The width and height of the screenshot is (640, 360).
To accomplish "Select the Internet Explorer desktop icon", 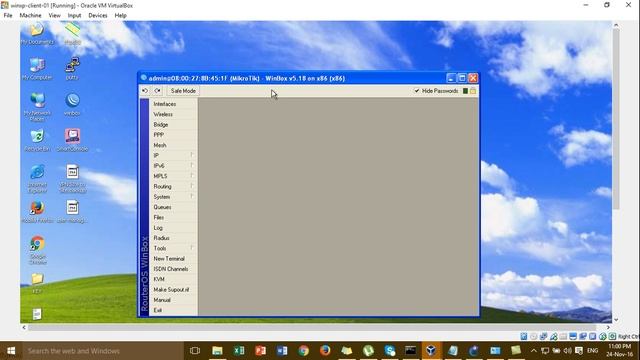I will click(x=37, y=179).
